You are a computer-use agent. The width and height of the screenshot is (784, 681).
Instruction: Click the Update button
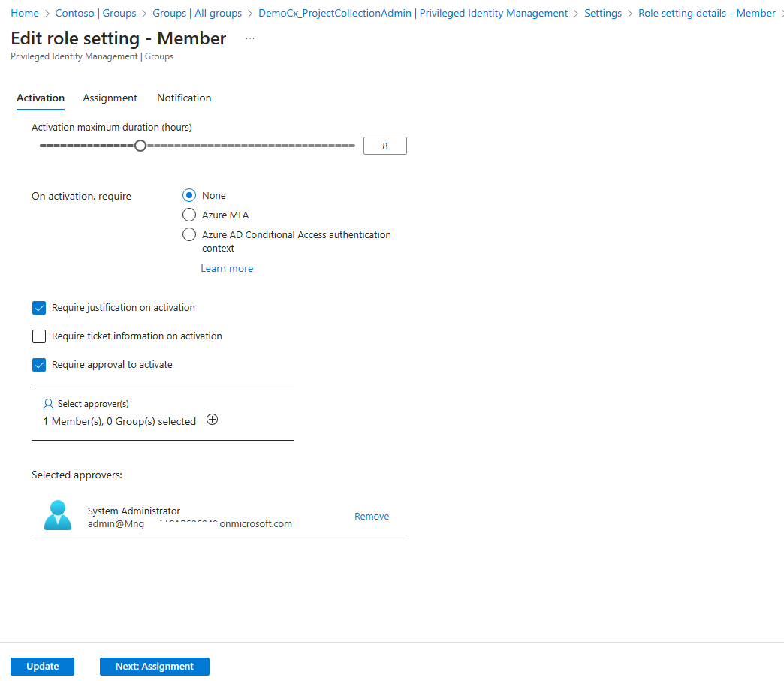click(x=43, y=667)
